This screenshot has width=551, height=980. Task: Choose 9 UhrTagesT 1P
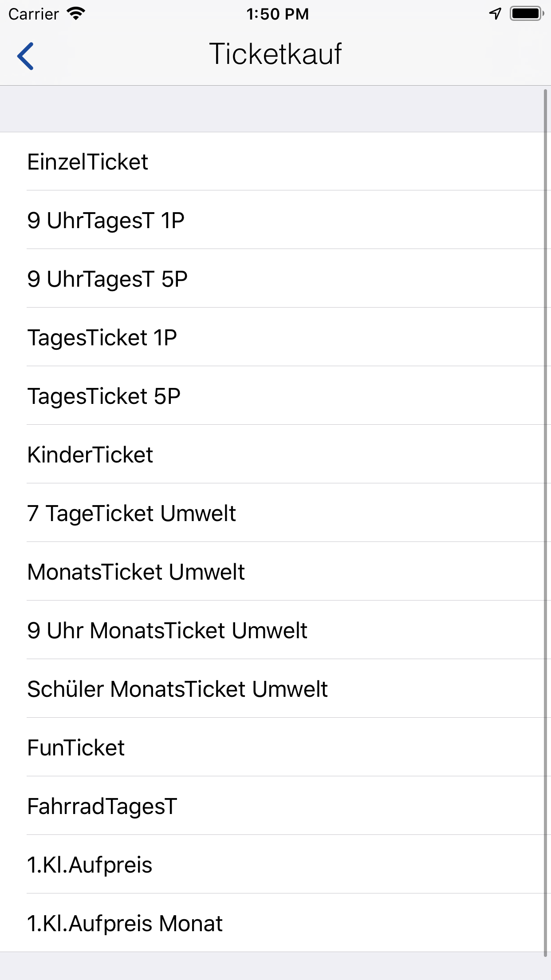[275, 220]
